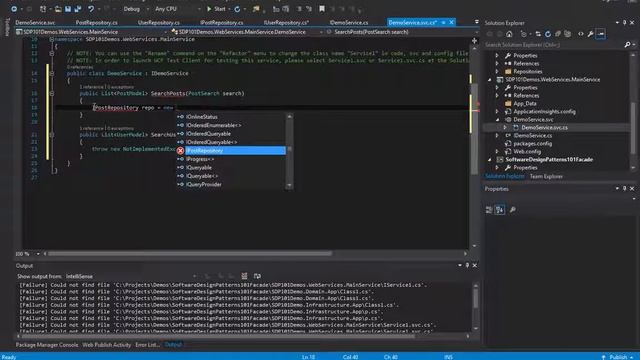The width and height of the screenshot is (640, 360).
Task: Click the Open File folder icon
Action: [58, 9]
